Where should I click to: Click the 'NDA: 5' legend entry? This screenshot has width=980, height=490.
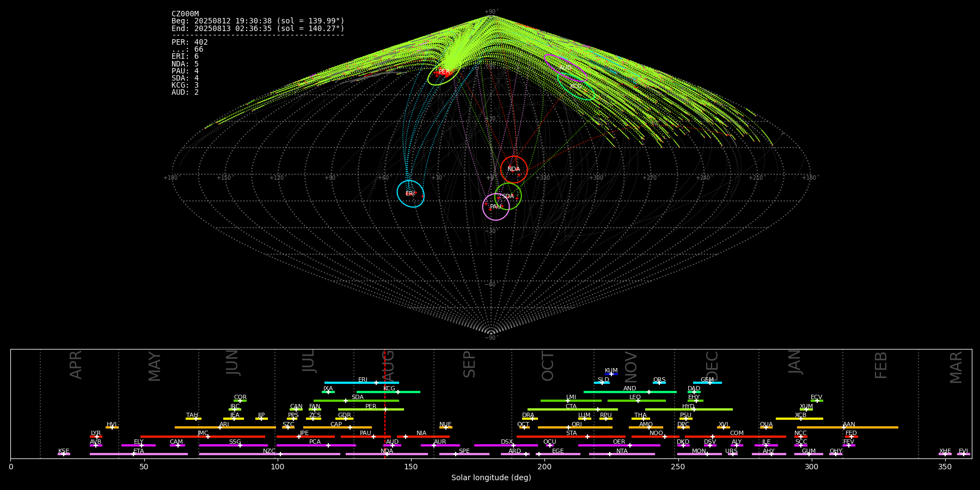185,64
